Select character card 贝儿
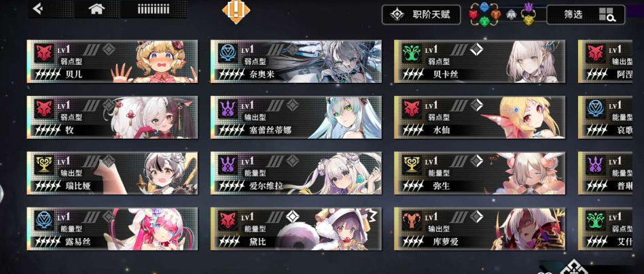 click(112, 61)
